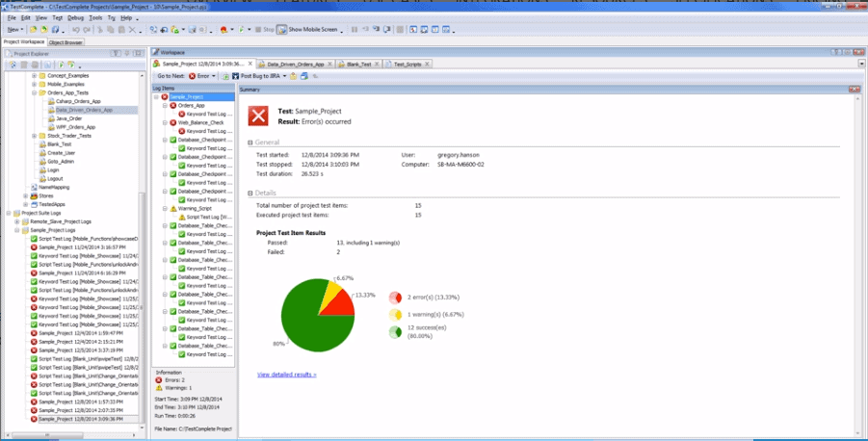The width and height of the screenshot is (868, 441).
Task: Switch to the Data_Driven_Orders_App tab
Action: tap(295, 65)
